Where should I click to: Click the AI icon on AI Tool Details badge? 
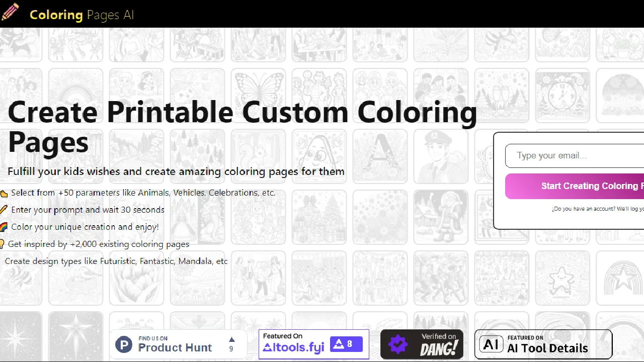pyautogui.click(x=491, y=344)
